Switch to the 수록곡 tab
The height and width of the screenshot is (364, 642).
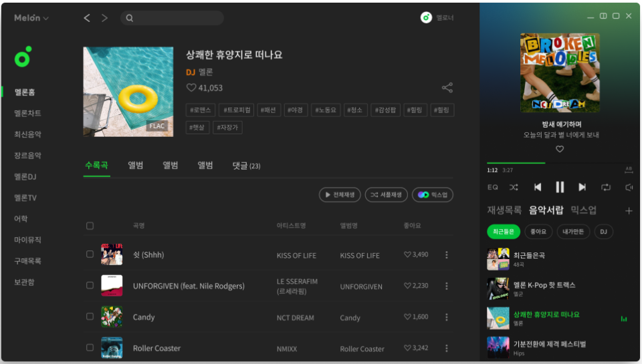point(96,165)
